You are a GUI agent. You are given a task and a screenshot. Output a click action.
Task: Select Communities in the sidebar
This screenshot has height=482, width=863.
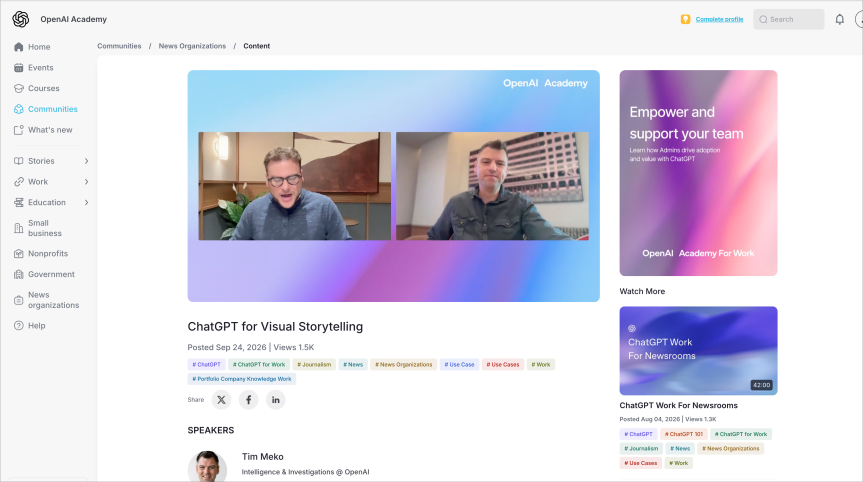click(x=53, y=109)
